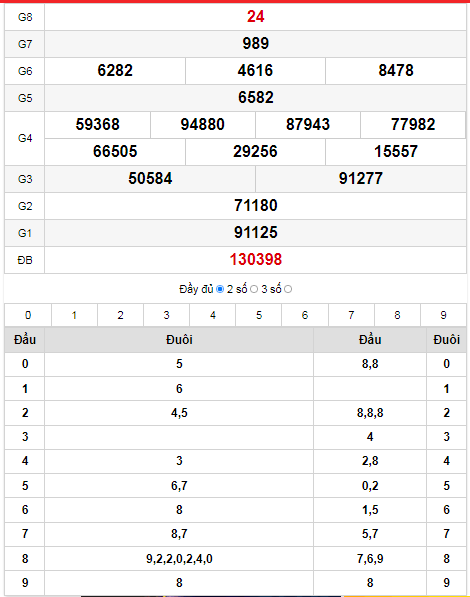Image resolution: width=470 pixels, height=597 pixels.
Task: Click G6 number 4616
Action: click(255, 70)
